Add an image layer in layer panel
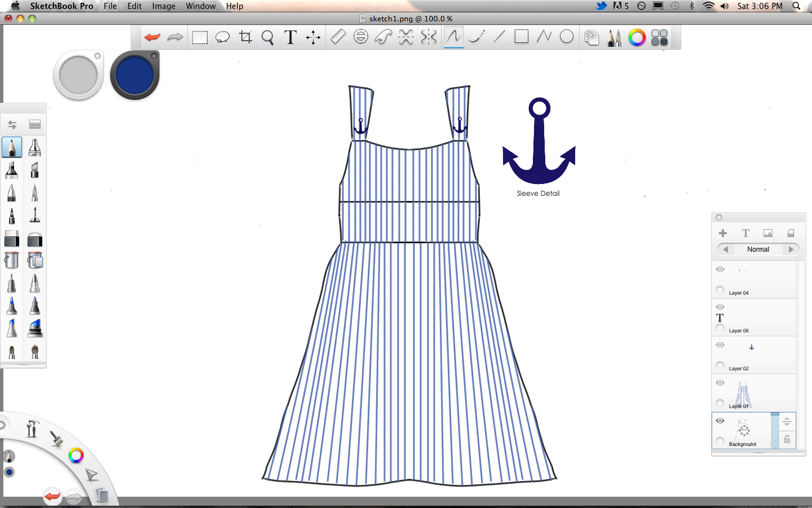The height and width of the screenshot is (508, 812). (x=768, y=233)
